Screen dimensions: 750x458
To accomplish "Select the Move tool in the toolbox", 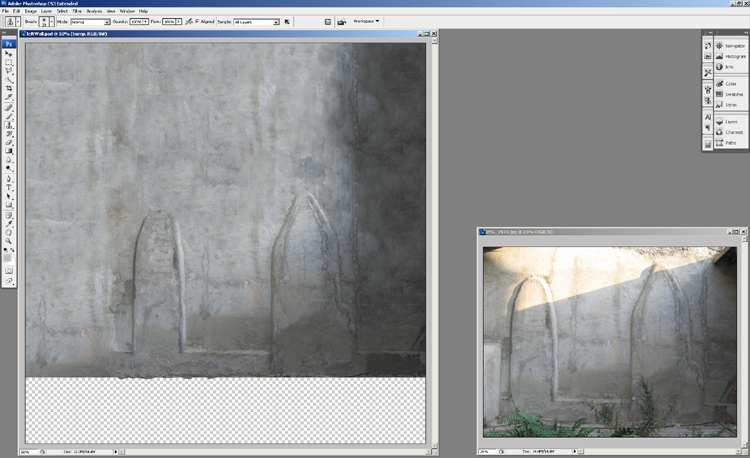I will pyautogui.click(x=9, y=54).
